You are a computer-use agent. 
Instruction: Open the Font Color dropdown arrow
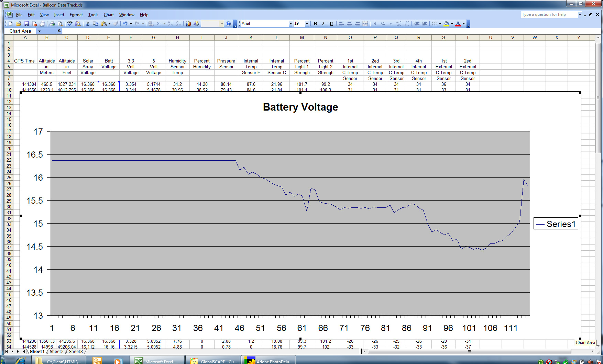(463, 24)
